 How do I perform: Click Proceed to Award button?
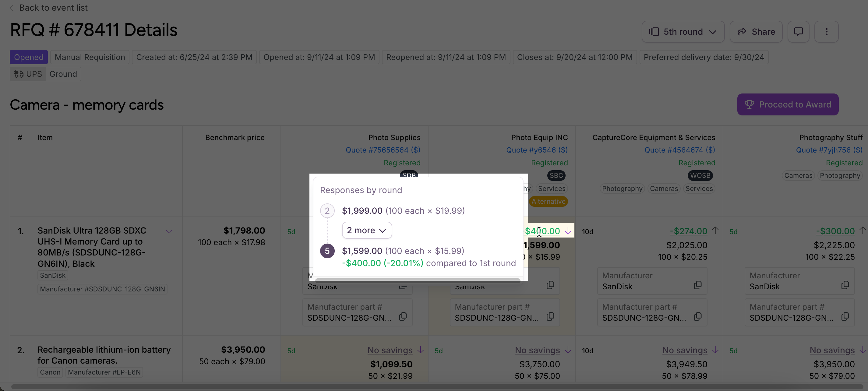788,104
